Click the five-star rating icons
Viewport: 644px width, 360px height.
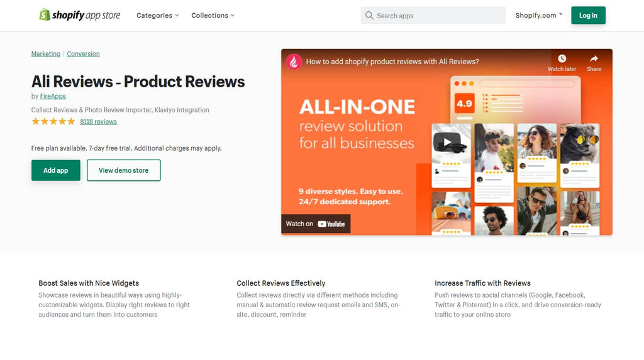(x=53, y=121)
